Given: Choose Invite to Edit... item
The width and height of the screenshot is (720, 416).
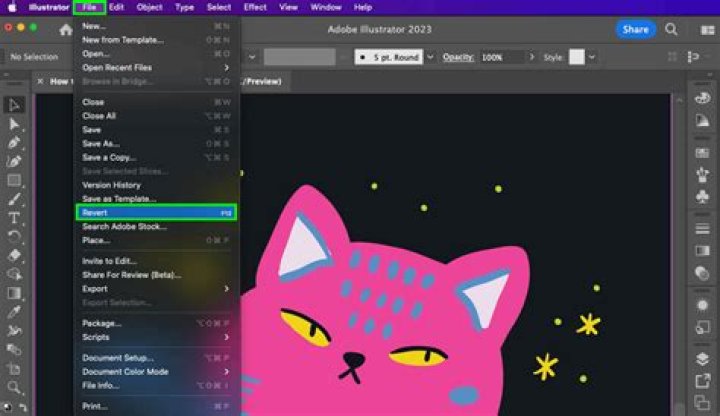Looking at the screenshot, I should [156, 261].
